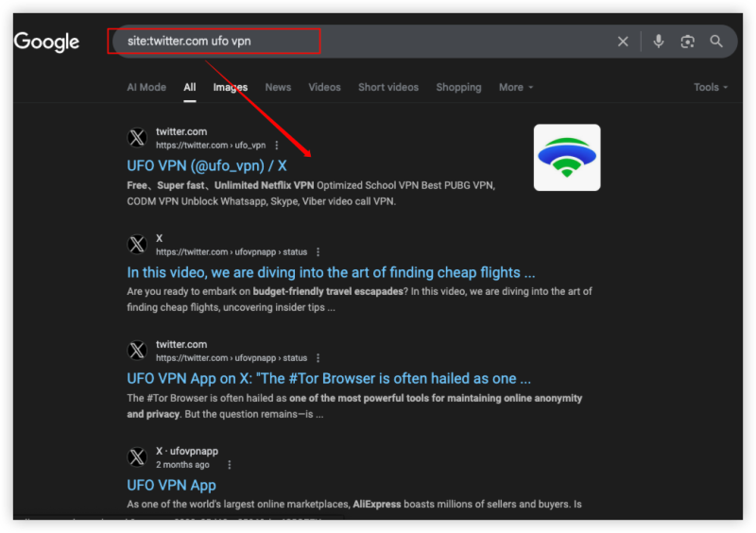Switch to Videos tab
The height and width of the screenshot is (533, 756).
tap(324, 87)
